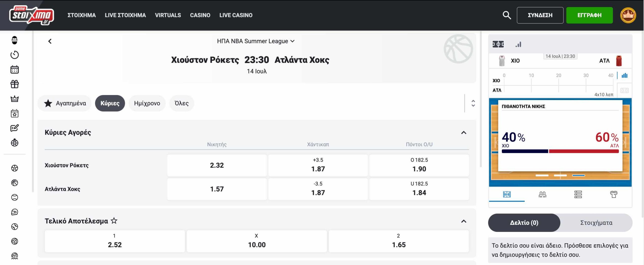Select the basketball icon in the sports sidebar
The width and height of the screenshot is (644, 265).
click(x=15, y=183)
